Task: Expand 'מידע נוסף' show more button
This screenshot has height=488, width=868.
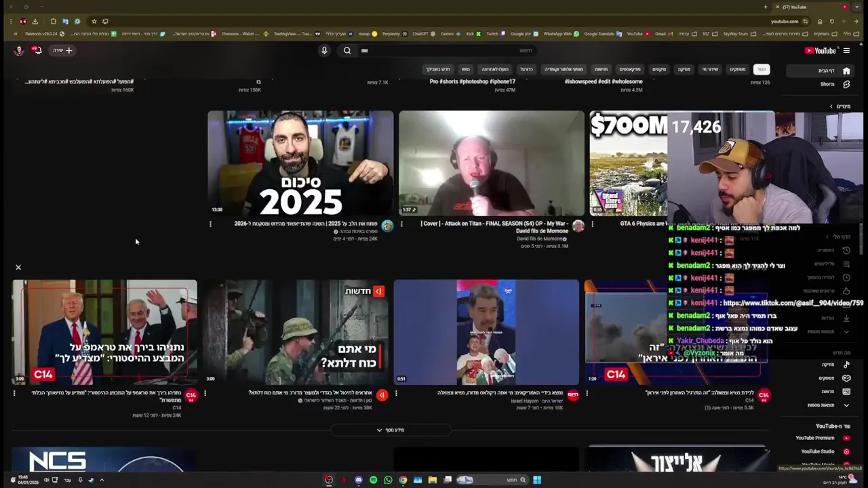Action: point(391,430)
